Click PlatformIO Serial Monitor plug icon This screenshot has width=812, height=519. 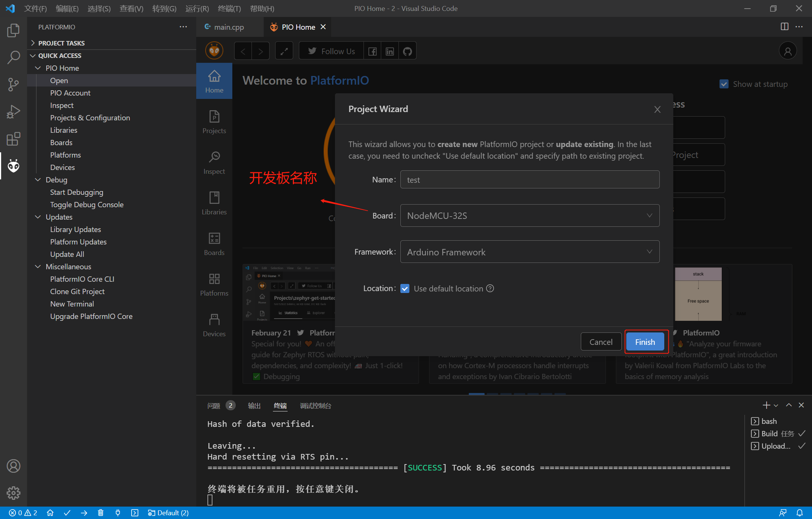118,513
